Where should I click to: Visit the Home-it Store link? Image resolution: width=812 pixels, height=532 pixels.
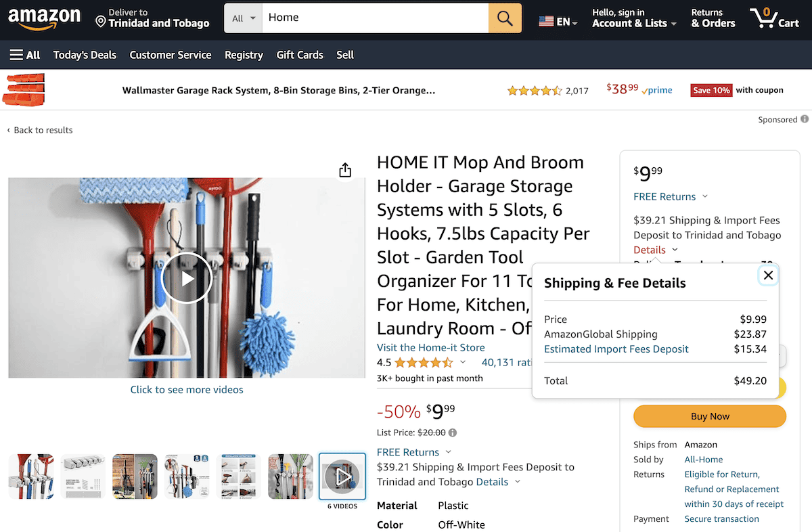tap(430, 347)
